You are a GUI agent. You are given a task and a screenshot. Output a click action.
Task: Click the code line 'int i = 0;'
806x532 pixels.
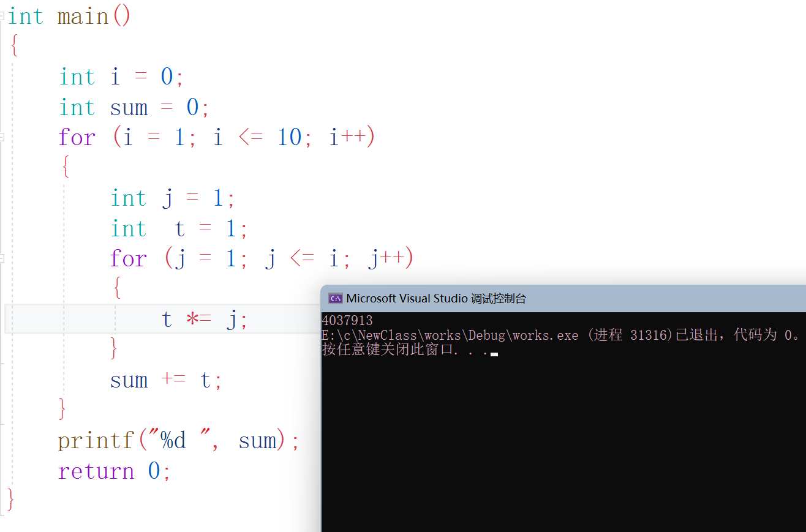121,77
